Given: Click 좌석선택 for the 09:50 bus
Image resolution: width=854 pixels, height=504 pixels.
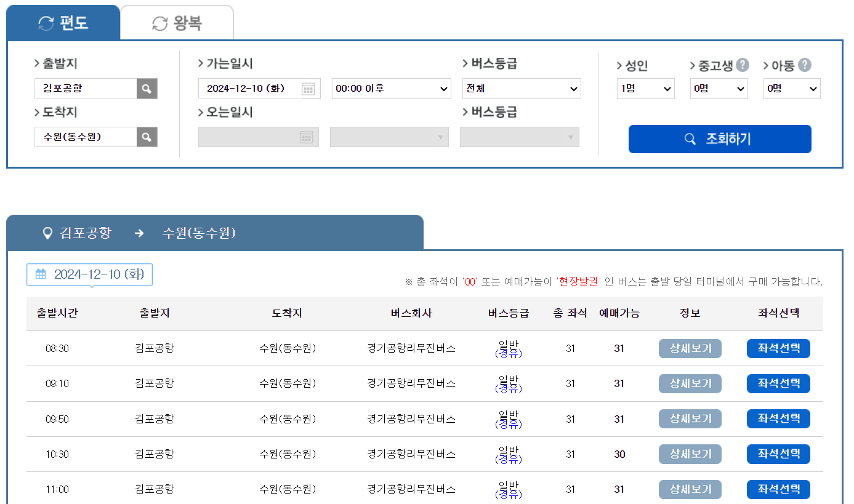Looking at the screenshot, I should [778, 419].
